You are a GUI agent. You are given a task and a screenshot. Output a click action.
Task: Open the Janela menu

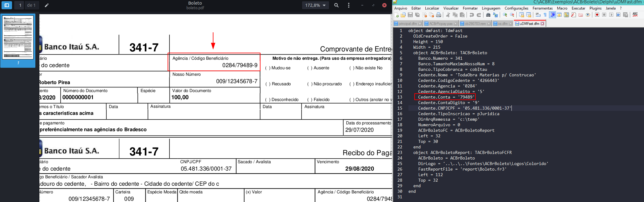pyautogui.click(x=611, y=8)
